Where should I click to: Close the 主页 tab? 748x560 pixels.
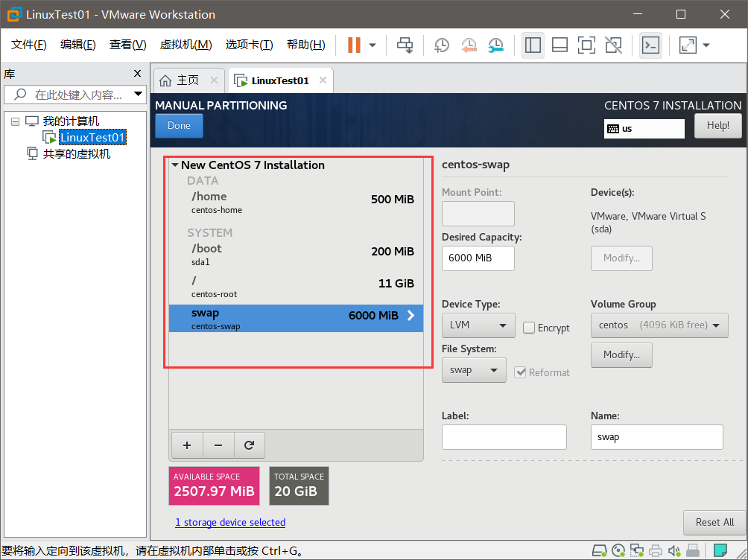click(214, 80)
